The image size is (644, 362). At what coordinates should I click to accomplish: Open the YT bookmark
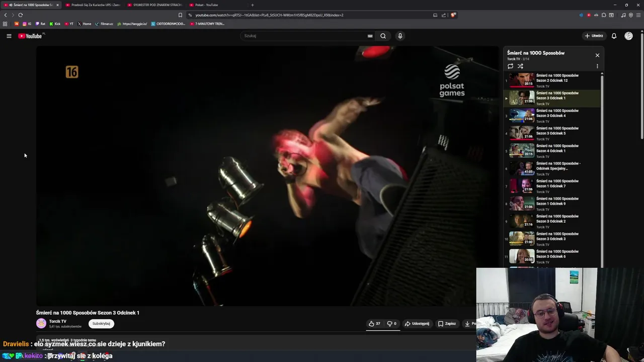[69, 24]
